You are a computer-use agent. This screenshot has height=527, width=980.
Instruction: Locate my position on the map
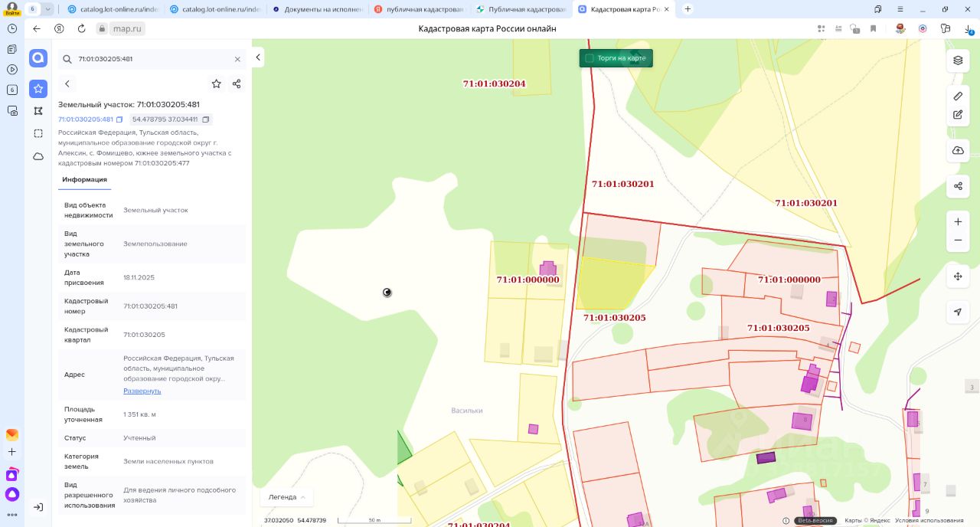point(958,312)
